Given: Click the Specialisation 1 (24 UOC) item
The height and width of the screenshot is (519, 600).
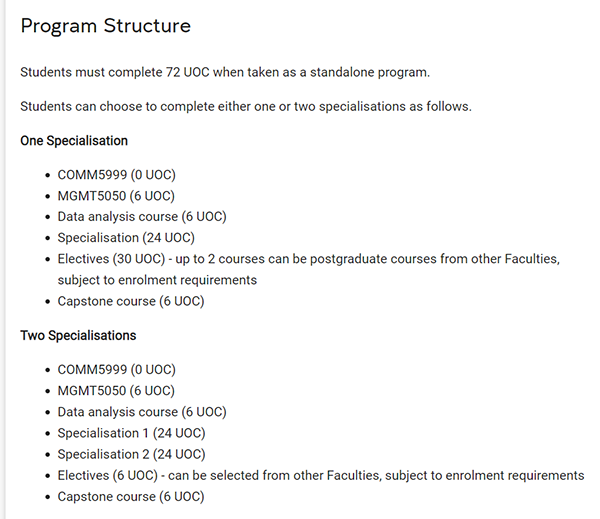Looking at the screenshot, I should pos(131,433).
